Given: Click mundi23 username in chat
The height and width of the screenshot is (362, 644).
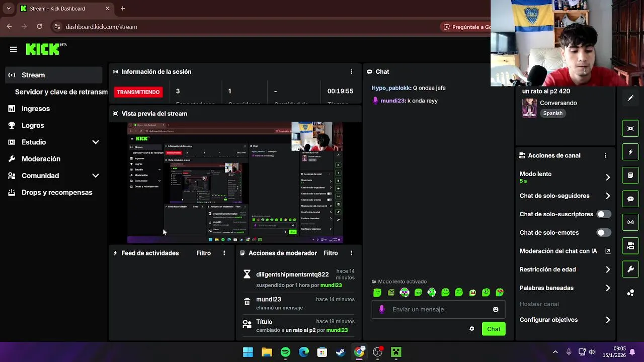Looking at the screenshot, I should (393, 101).
